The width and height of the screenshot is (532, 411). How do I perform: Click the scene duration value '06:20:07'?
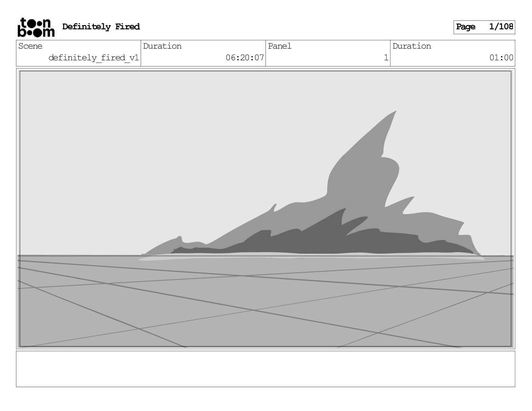pyautogui.click(x=245, y=58)
